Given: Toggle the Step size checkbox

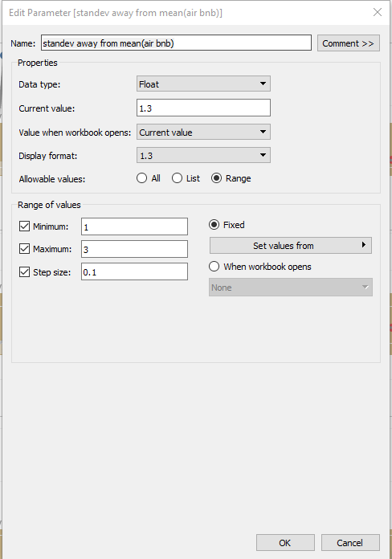Looking at the screenshot, I should pos(24,272).
